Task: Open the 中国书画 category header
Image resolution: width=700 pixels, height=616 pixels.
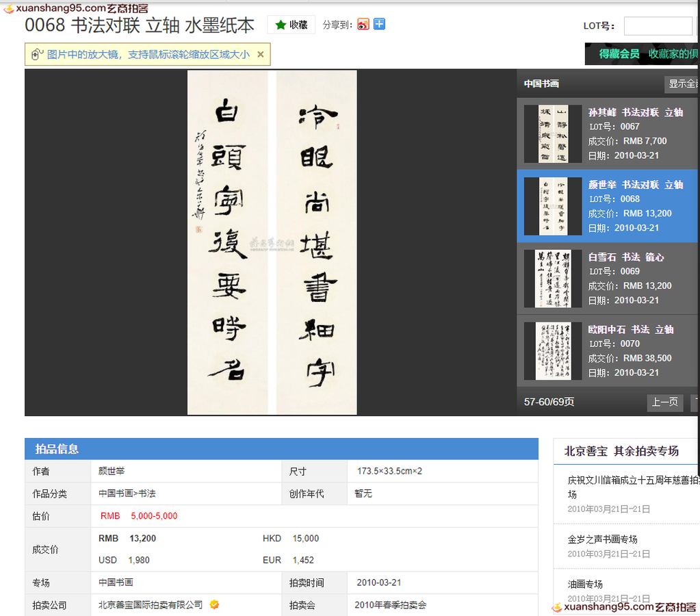Action: coord(542,84)
